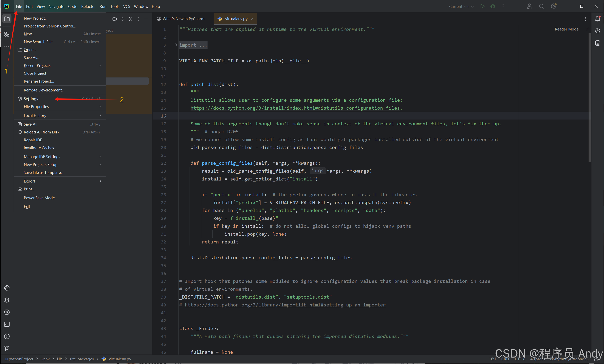The width and height of the screenshot is (604, 364).
Task: Open the Current File run configuration dropdown
Action: 461,6
